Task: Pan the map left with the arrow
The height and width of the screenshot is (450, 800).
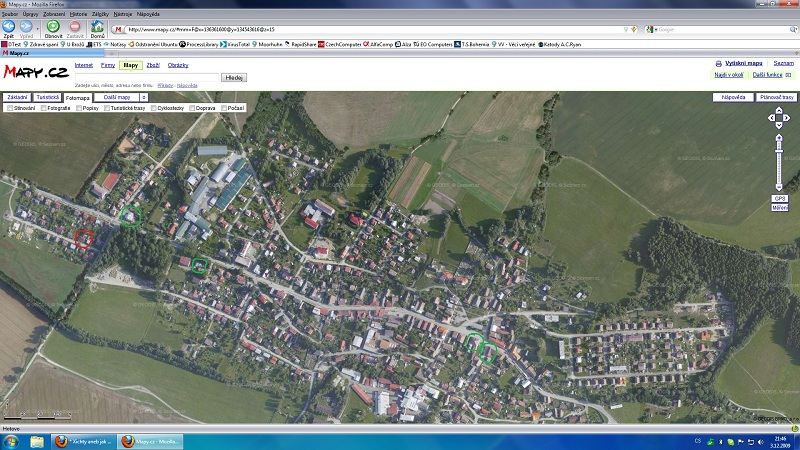Action: pos(771,118)
